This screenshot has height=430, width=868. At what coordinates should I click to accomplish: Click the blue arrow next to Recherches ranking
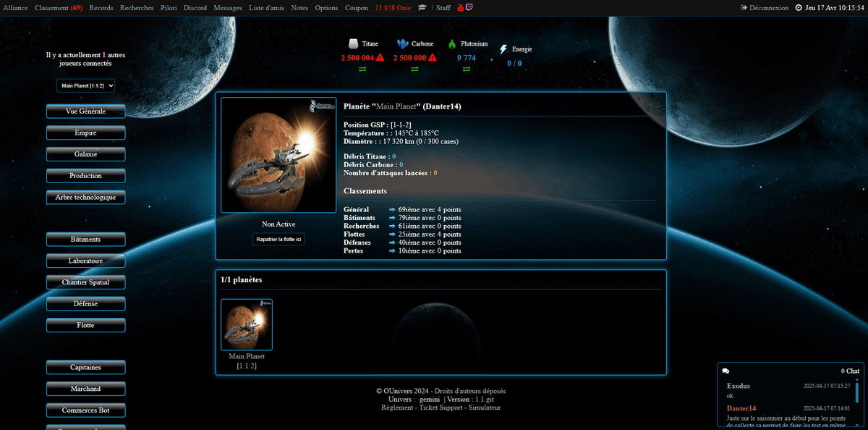click(x=392, y=226)
